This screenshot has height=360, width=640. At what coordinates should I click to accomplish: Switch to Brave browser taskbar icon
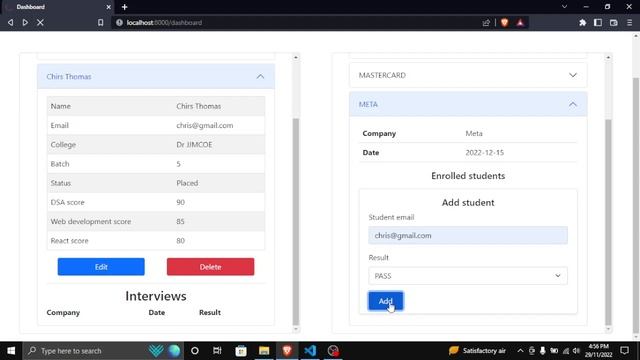[x=287, y=351]
